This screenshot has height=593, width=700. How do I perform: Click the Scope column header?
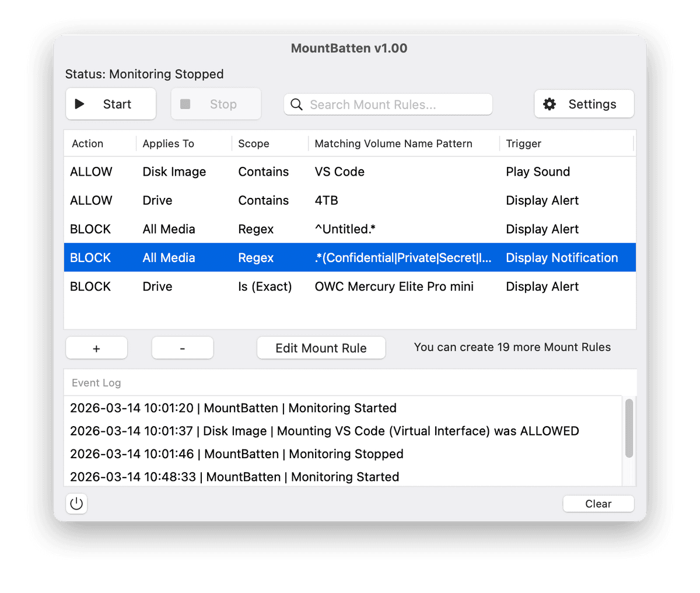254,144
